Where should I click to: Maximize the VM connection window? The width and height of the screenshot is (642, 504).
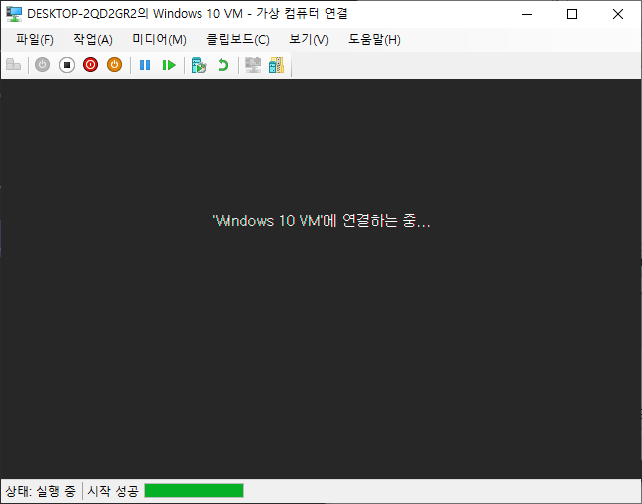click(572, 14)
